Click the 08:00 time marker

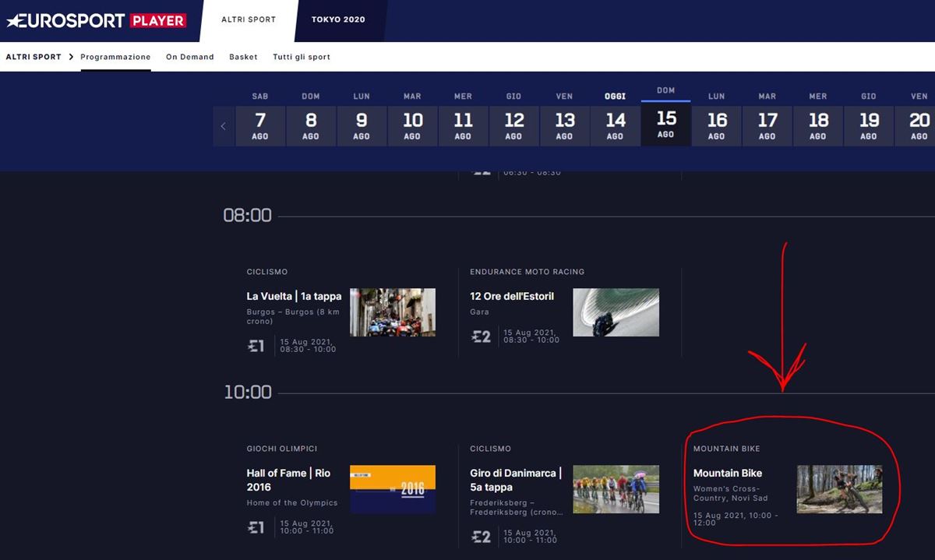coord(247,215)
